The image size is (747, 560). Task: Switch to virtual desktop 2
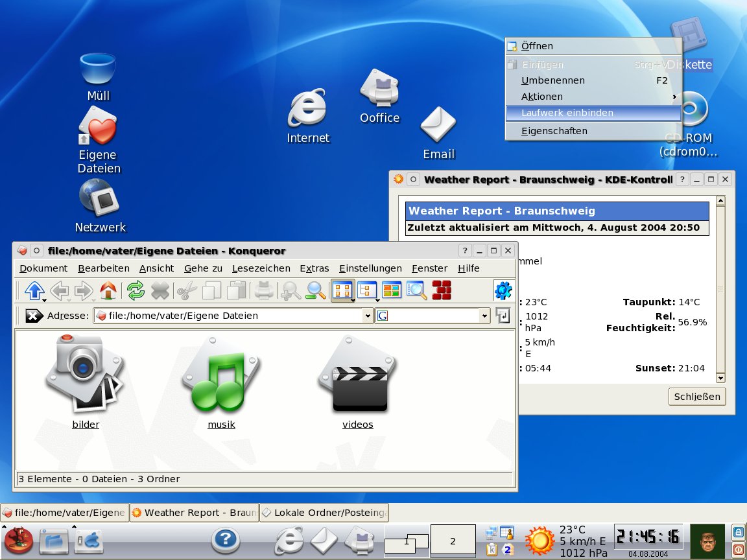pos(453,541)
